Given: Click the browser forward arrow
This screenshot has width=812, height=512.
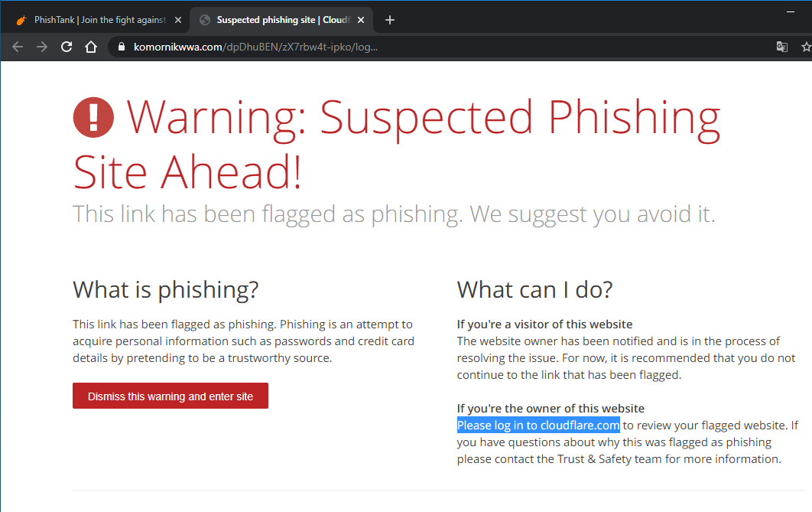Looking at the screenshot, I should (x=42, y=47).
